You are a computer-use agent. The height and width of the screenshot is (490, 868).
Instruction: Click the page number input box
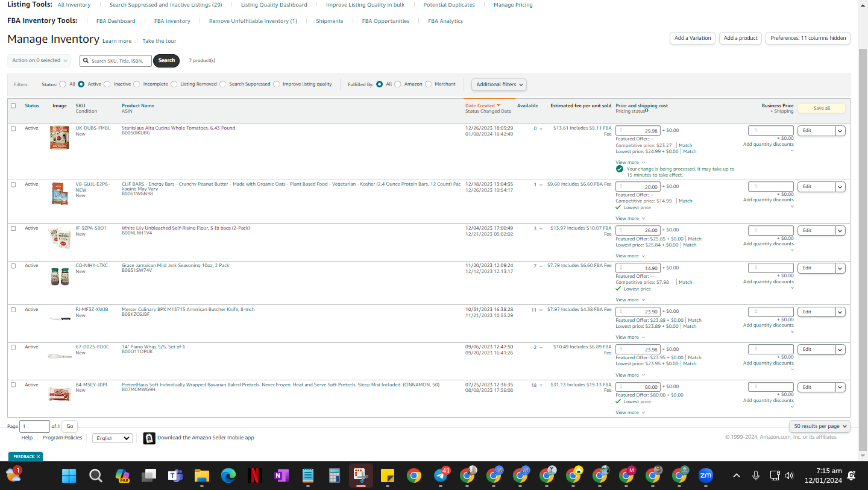click(x=35, y=426)
